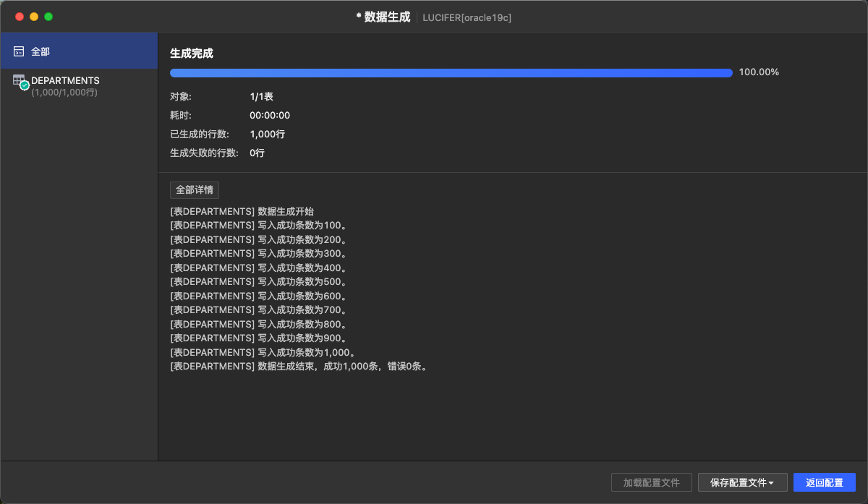Select DEPARTMENTS table in sidebar
The image size is (868, 504).
click(x=79, y=86)
